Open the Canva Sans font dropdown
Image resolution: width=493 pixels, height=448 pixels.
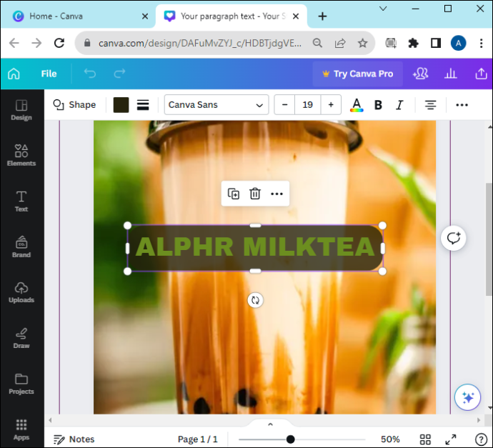tap(216, 105)
